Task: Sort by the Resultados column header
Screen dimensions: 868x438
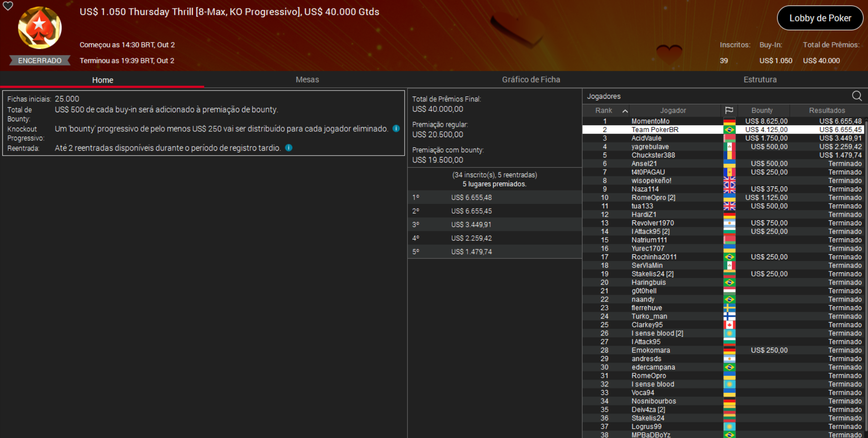Action: (826, 110)
